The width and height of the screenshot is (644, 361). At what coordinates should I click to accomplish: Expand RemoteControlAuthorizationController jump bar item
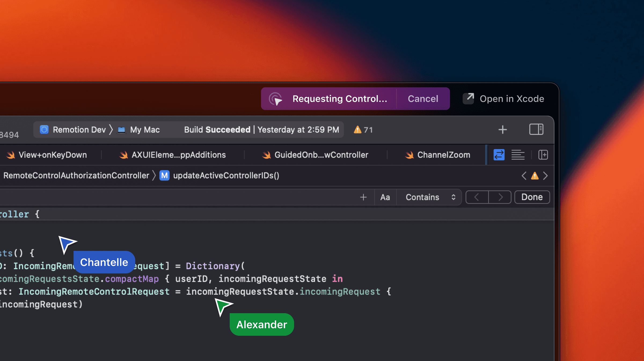click(x=76, y=176)
